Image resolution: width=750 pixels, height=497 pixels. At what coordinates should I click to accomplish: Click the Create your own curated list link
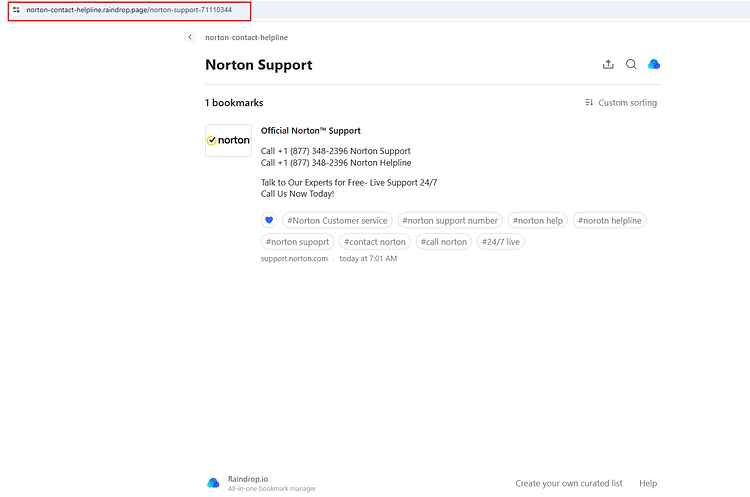tap(569, 483)
